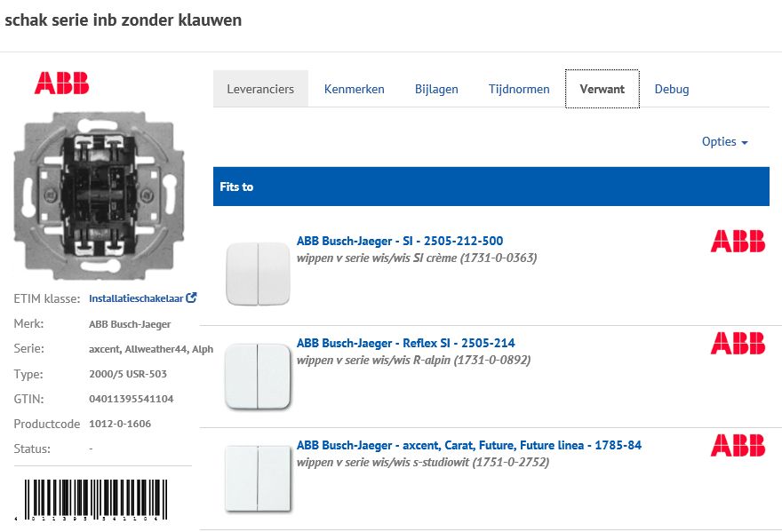Click the SI crème rocker thumbnail

coord(259,266)
